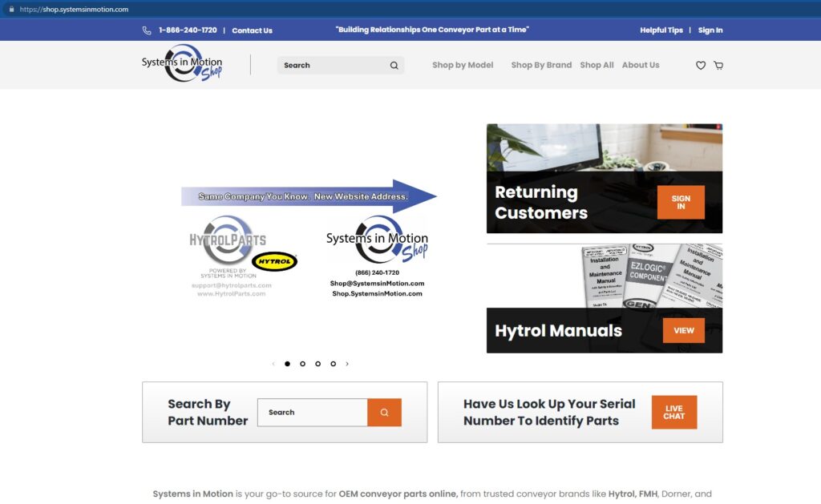Advance to next carousel slide arrow

(347, 364)
